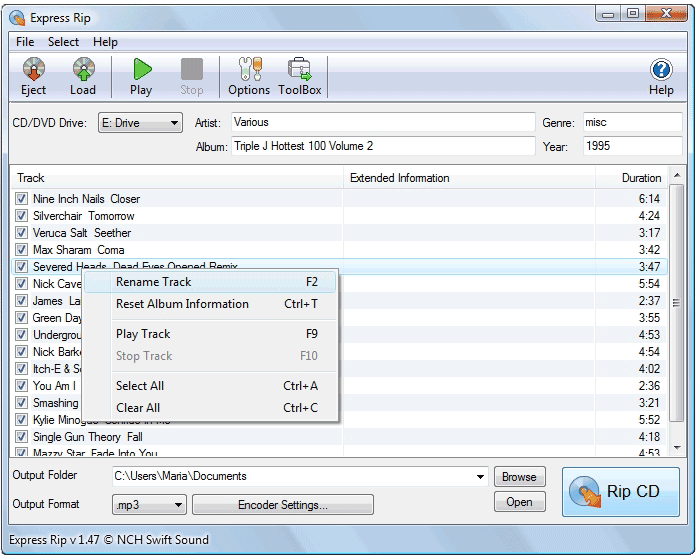Toggle the Single Gun Theory Fall checkbox
This screenshot has height=558, width=697.
21,437
